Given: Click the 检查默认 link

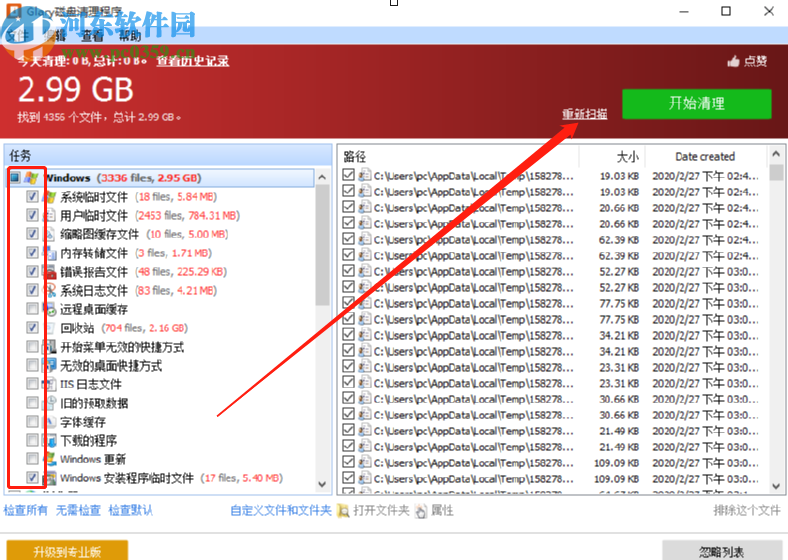Looking at the screenshot, I should 131,511.
